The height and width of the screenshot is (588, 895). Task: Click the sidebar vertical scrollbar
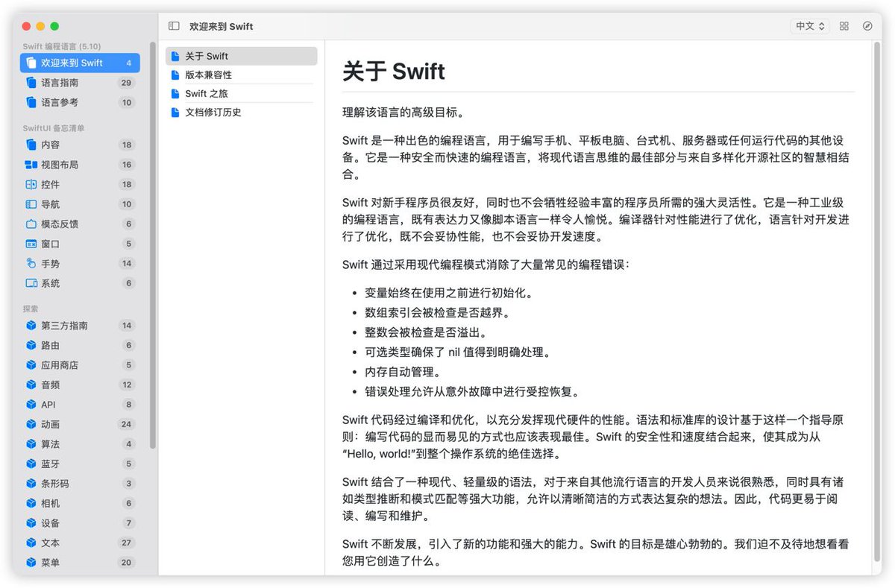[153, 244]
